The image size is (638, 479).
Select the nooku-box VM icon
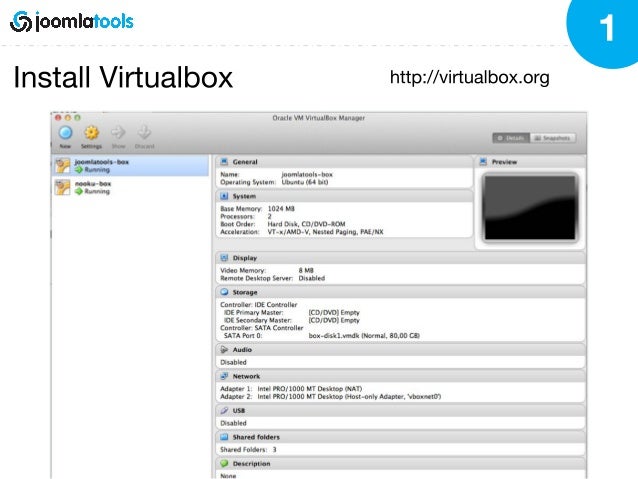(x=63, y=187)
